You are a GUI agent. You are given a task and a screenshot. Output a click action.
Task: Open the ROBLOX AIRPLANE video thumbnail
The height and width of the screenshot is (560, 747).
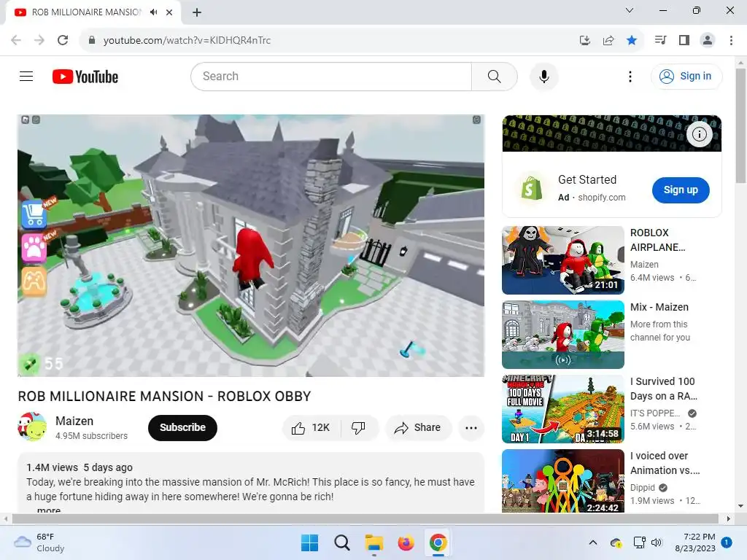[562, 260]
